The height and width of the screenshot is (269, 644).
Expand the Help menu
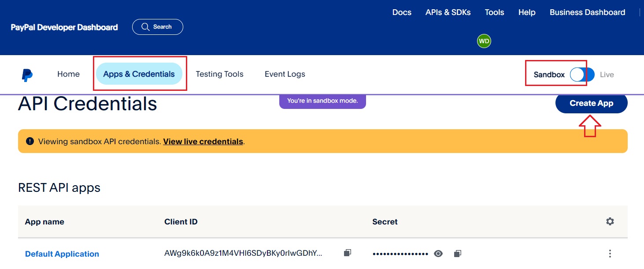(x=526, y=12)
